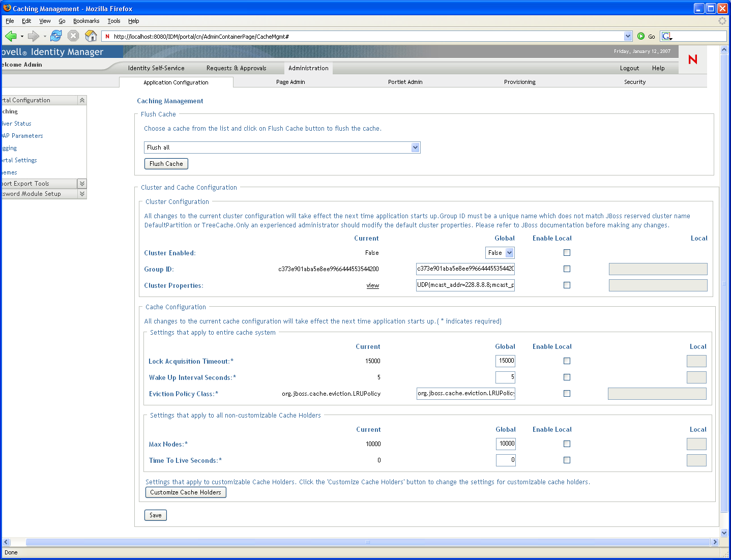
Task: Tick Enable Local for Eviction Policy Class
Action: 567,394
